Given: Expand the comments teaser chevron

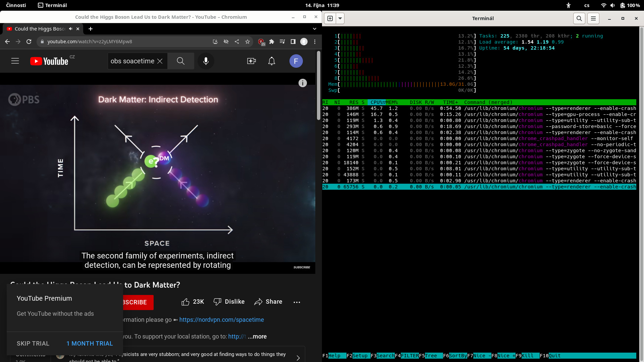Looking at the screenshot, I should [x=298, y=358].
